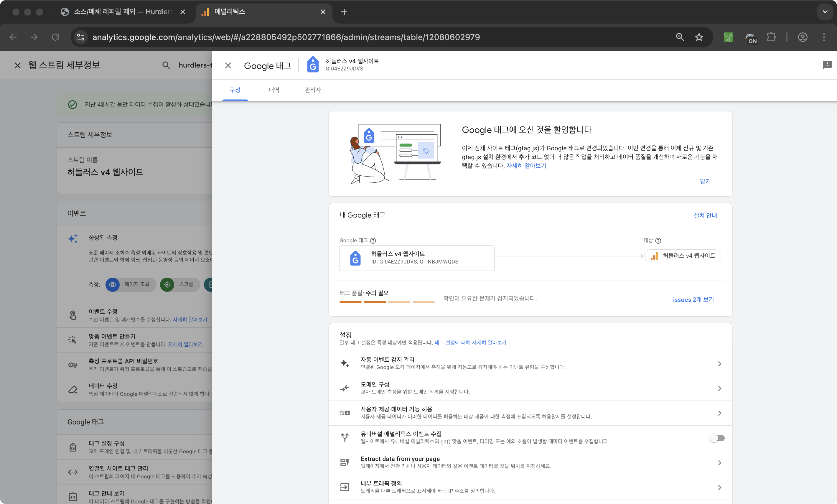The width and height of the screenshot is (837, 504).
Task: Click issues 2개 보기 link
Action: (x=693, y=299)
